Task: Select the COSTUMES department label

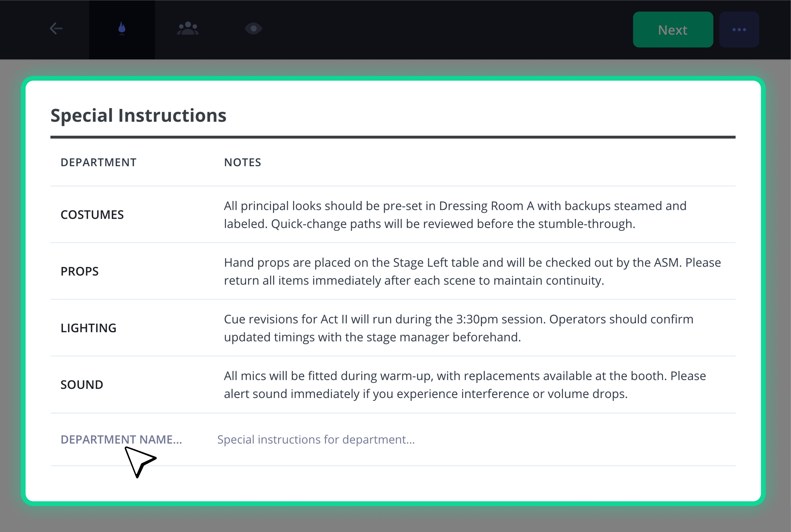Action: click(x=92, y=215)
